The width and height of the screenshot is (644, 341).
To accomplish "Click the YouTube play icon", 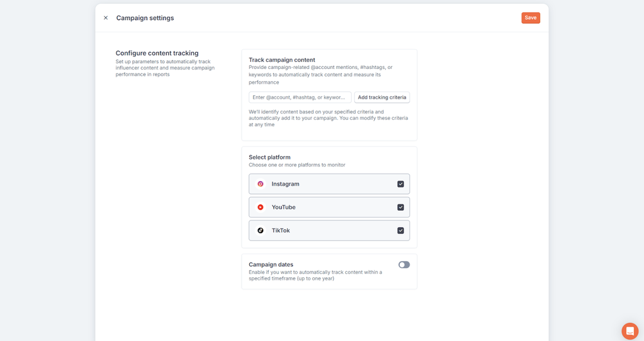I will (260, 208).
